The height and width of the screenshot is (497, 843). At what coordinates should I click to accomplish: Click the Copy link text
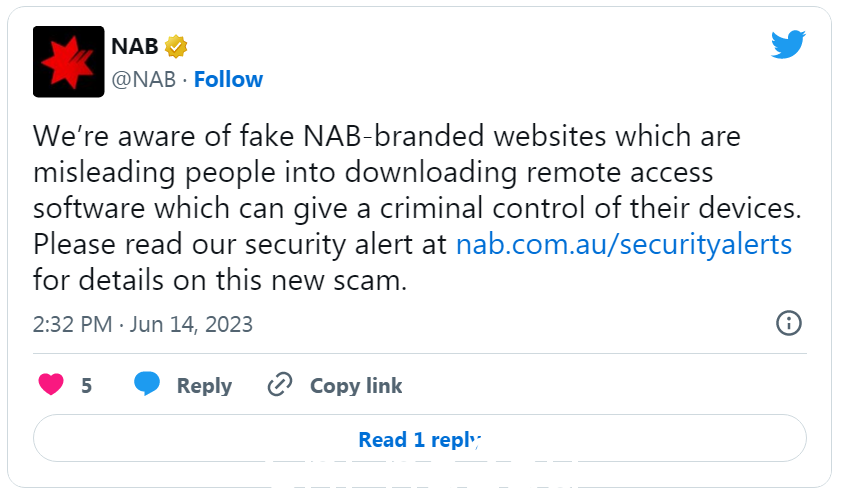356,386
